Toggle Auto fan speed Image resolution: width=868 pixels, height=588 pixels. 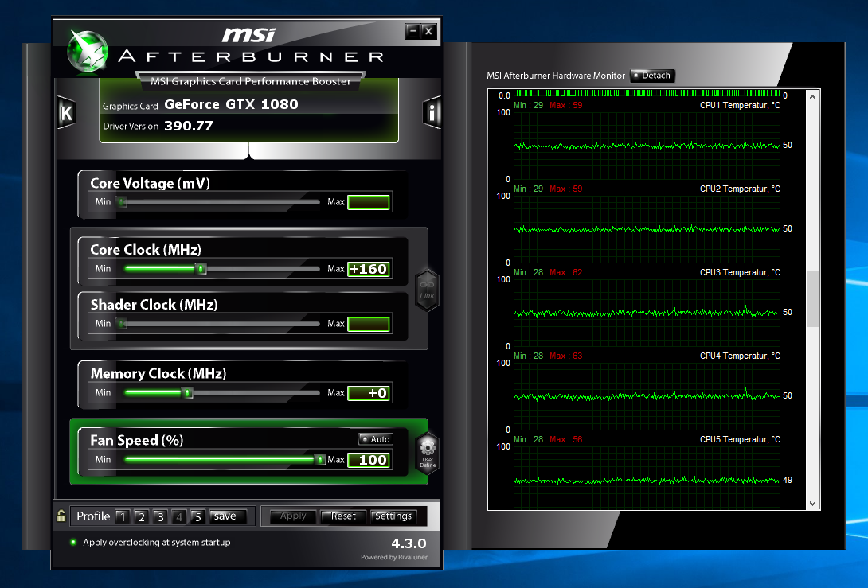(376, 439)
